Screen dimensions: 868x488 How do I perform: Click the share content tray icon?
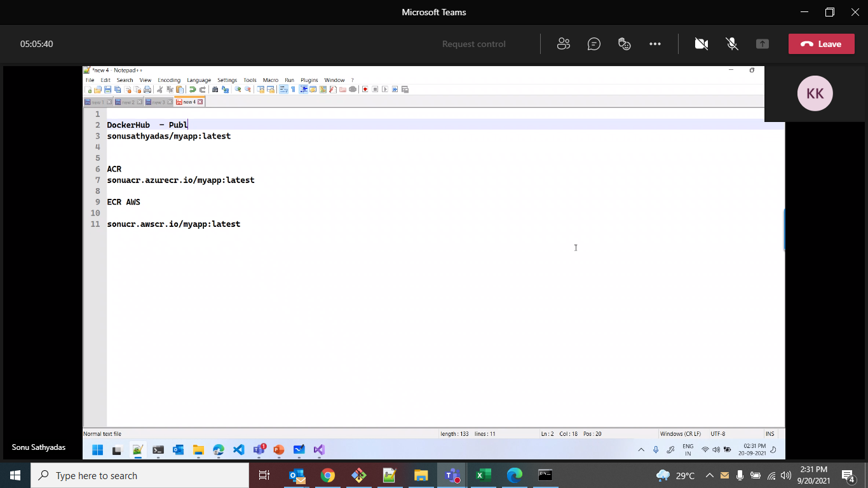point(763,44)
